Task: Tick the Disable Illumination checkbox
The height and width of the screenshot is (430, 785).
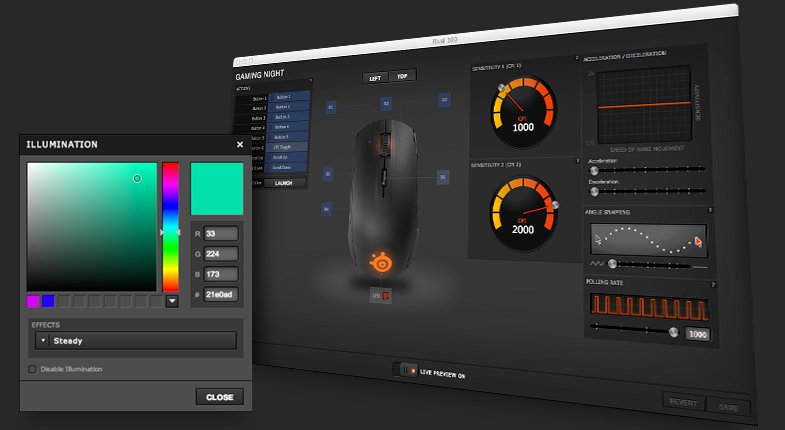Action: pos(33,369)
